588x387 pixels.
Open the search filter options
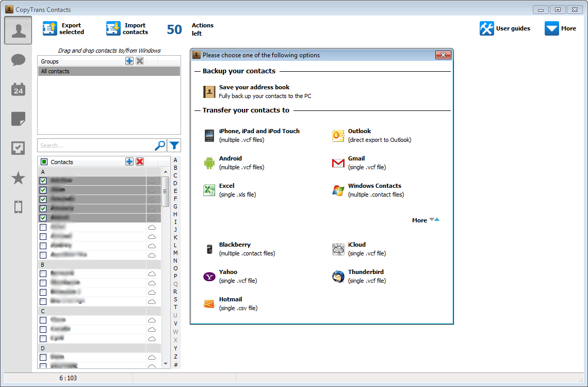pos(174,145)
